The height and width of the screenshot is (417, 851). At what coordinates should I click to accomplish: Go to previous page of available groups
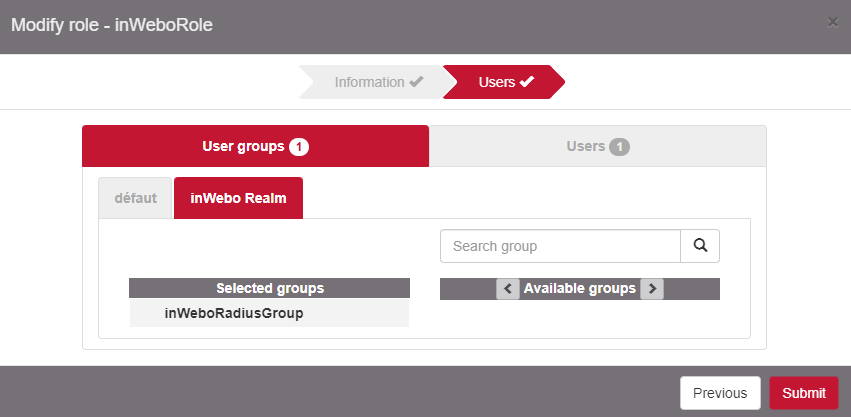point(508,289)
